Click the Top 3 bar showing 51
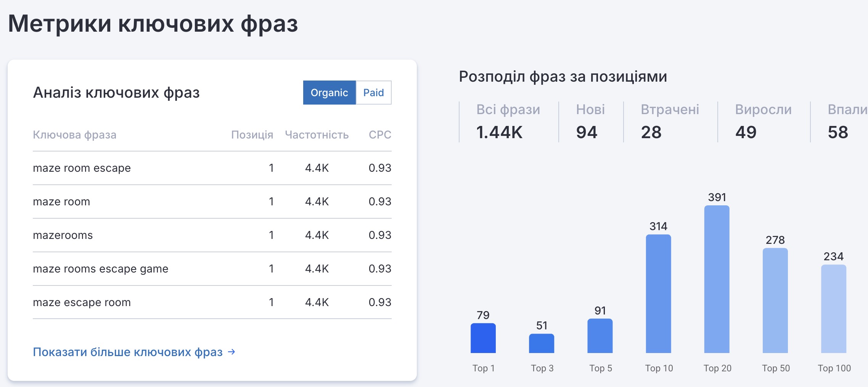The image size is (868, 387). click(x=541, y=343)
